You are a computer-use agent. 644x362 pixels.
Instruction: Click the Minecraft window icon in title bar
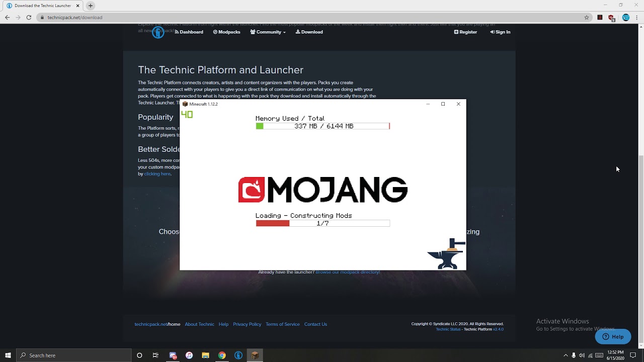[x=185, y=104]
